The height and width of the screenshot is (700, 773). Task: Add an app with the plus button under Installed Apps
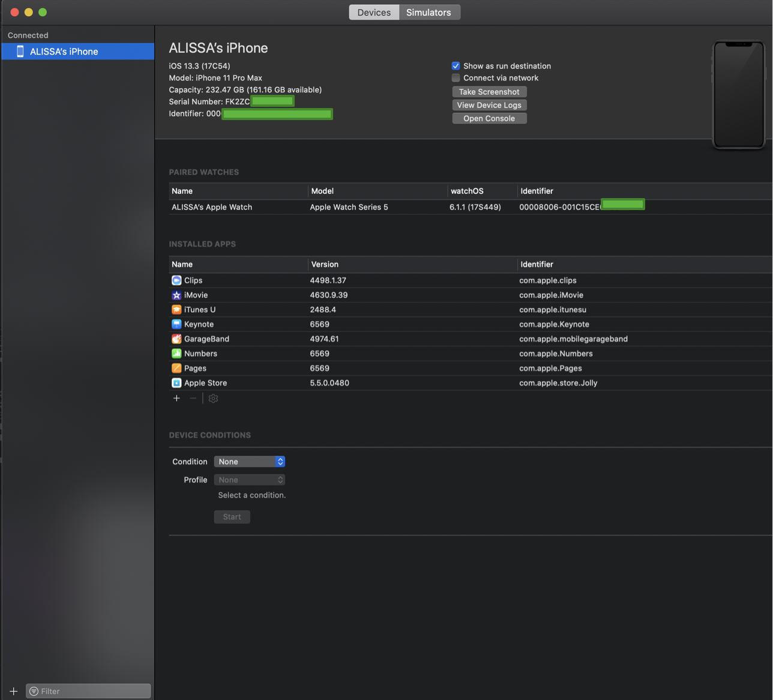(x=176, y=398)
